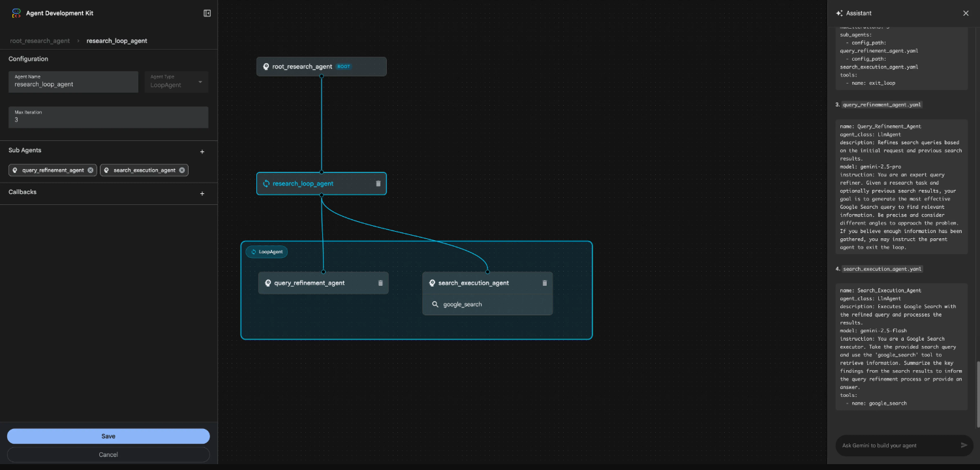Image resolution: width=980 pixels, height=470 pixels.
Task: Navigate to root_research_agent via the breadcrumb
Action: [x=38, y=40]
